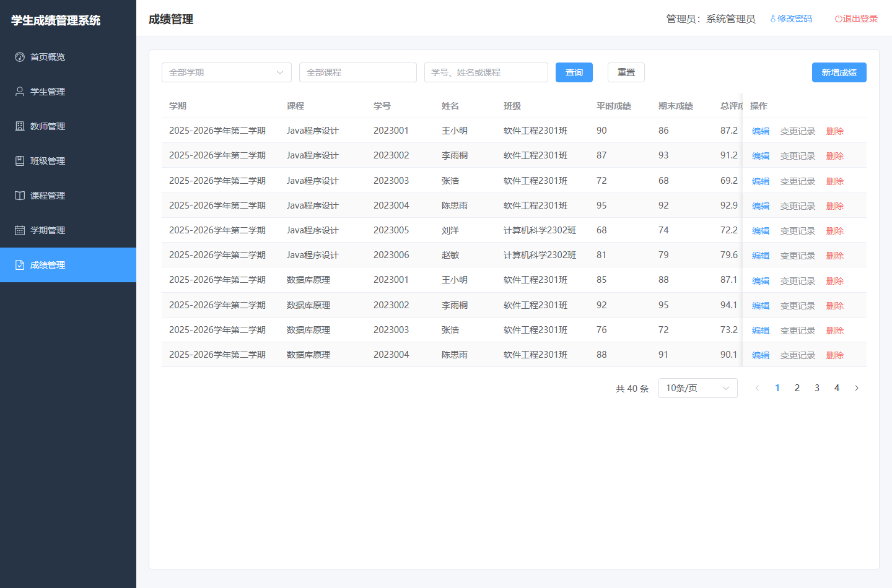View 变更记录 for 陈思雨's 数据库原理 row
This screenshot has height=588, width=892.
(798, 355)
